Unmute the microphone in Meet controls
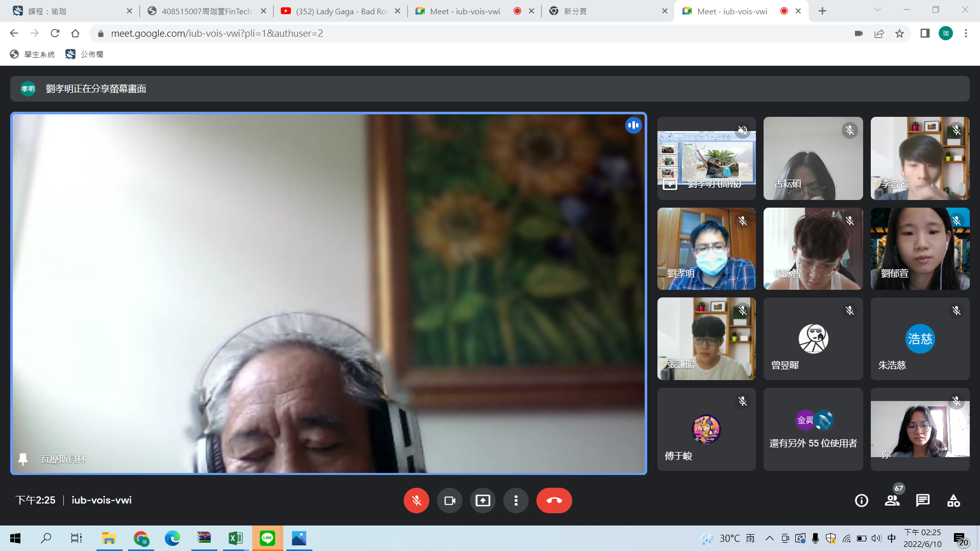The image size is (980, 551). pos(416,500)
